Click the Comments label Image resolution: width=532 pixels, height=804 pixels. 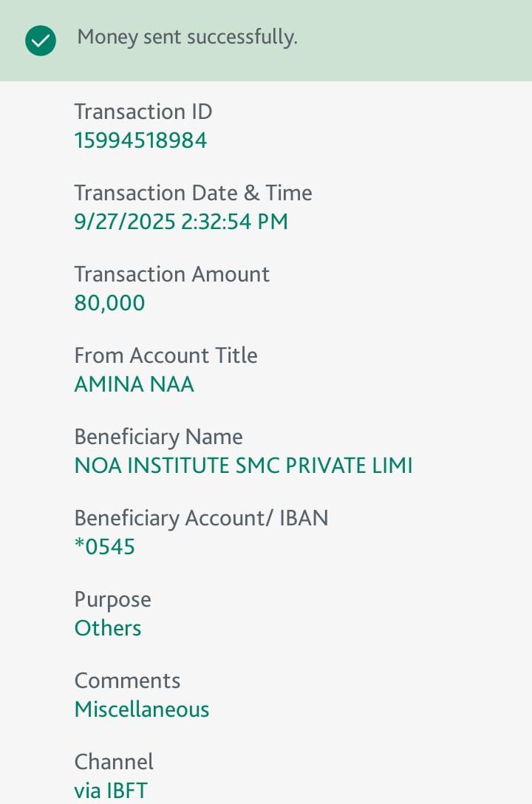pyautogui.click(x=127, y=681)
